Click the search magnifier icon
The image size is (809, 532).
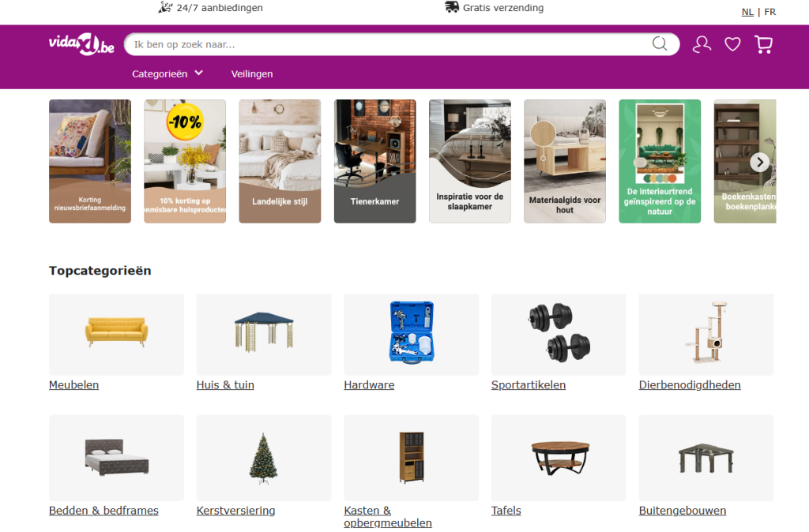[x=660, y=44]
